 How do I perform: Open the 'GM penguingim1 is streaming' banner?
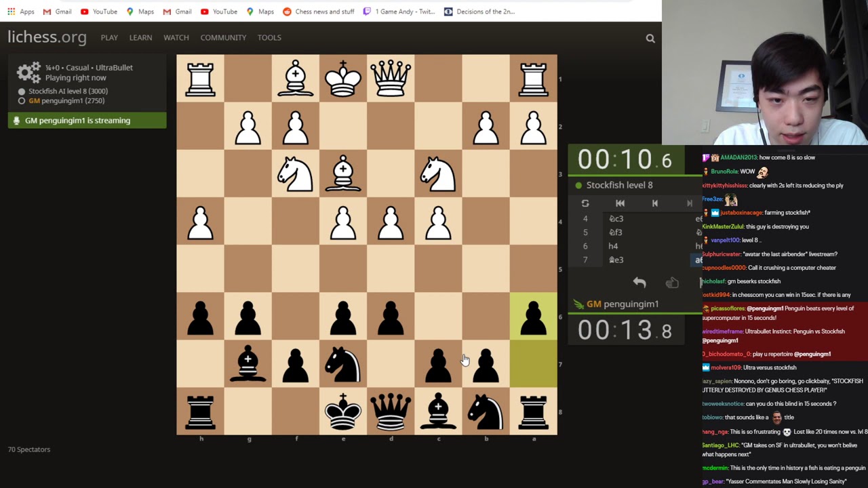pyautogui.click(x=87, y=121)
